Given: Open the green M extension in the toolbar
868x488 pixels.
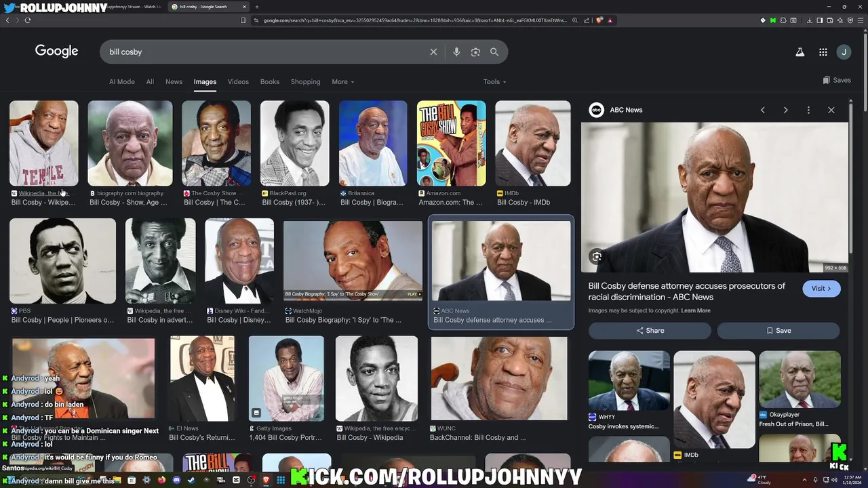Looking at the screenshot, I should [x=773, y=20].
